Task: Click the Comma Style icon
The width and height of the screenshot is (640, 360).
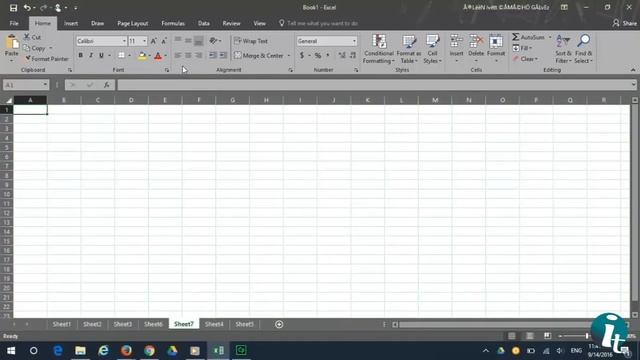Action: tap(328, 55)
